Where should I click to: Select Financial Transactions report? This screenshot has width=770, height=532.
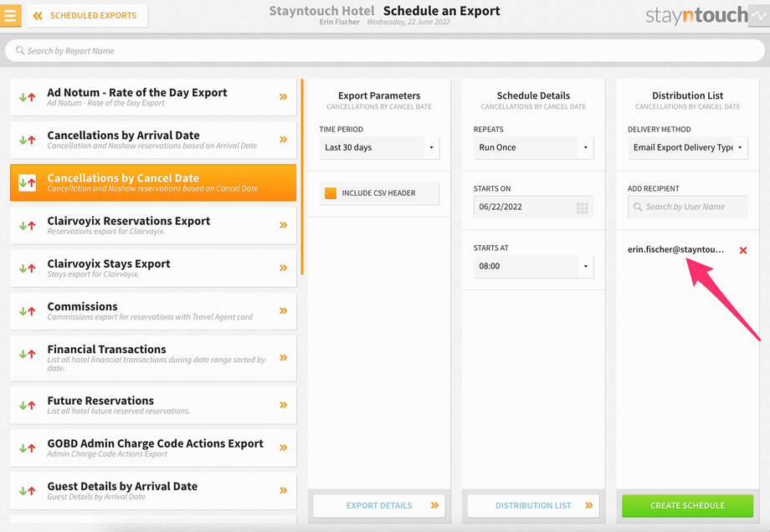click(x=153, y=358)
